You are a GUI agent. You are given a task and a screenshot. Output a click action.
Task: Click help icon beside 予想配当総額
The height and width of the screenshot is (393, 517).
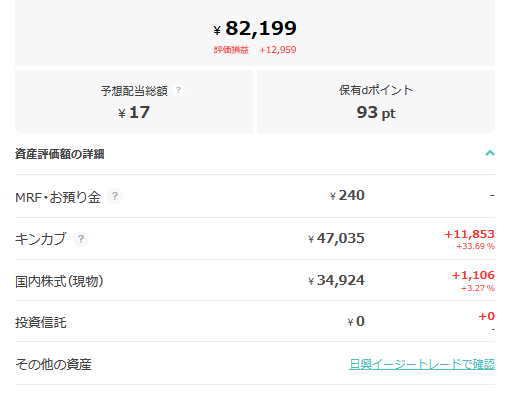(178, 90)
